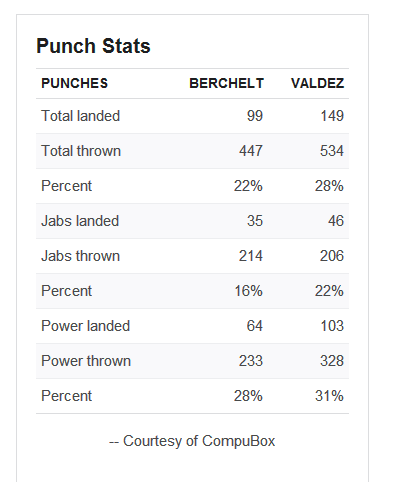
Task: Click Valdez's total landed value 149
Action: [332, 116]
